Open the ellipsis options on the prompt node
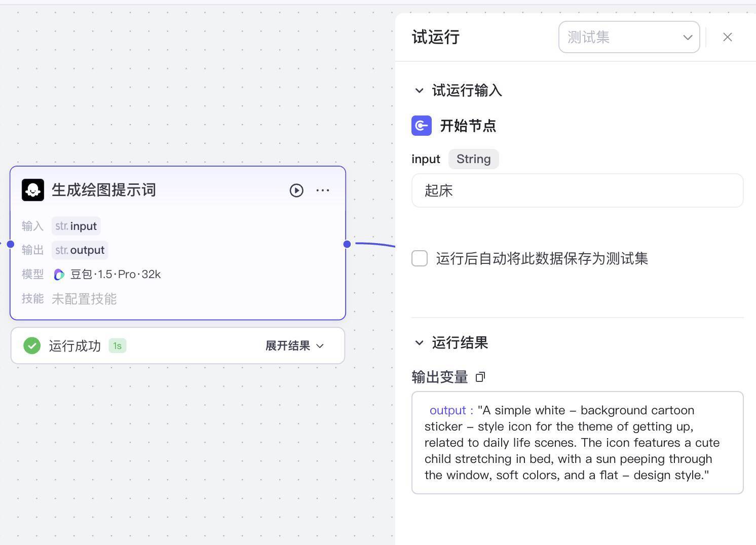The height and width of the screenshot is (545, 756). tap(323, 190)
